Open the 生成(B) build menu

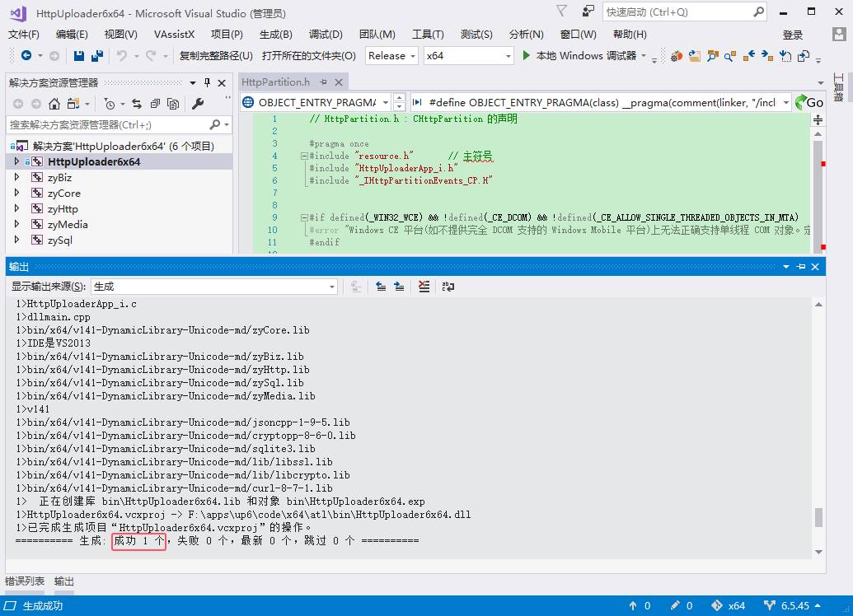(x=275, y=35)
